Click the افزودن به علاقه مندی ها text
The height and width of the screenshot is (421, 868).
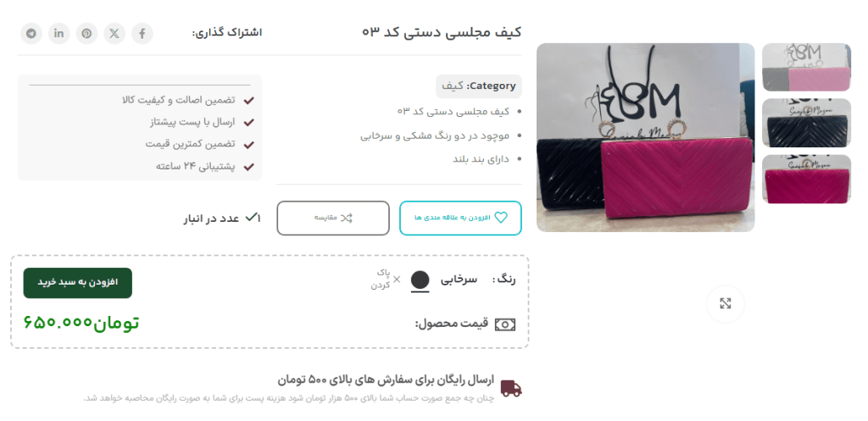[x=453, y=218]
